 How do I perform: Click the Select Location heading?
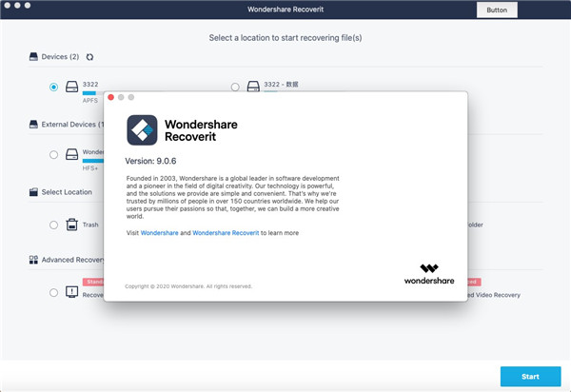(67, 192)
